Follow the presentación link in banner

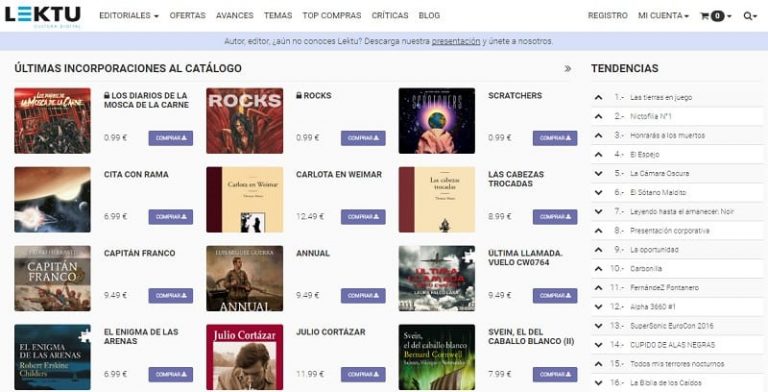tap(456, 41)
